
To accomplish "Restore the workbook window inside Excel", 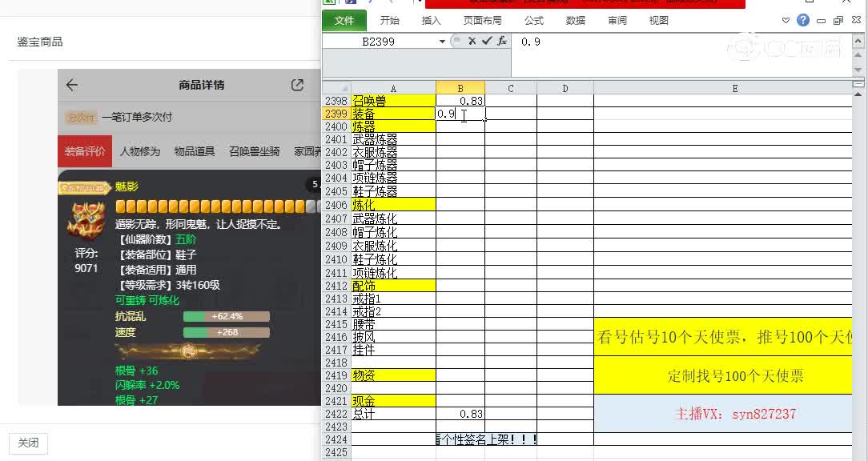I will click(838, 21).
